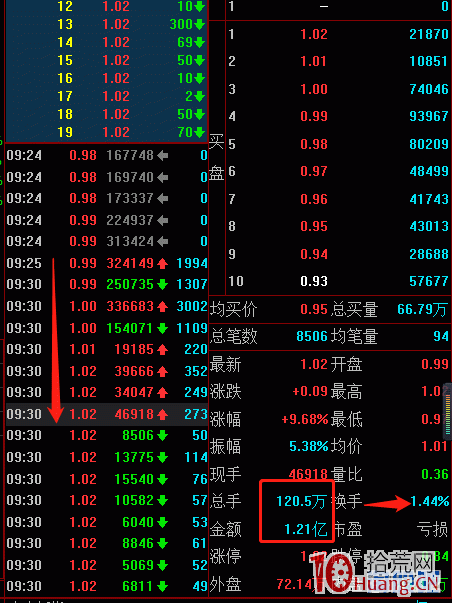Select tick row 19 with volume 70
The width and height of the screenshot is (452, 603).
pos(107,133)
